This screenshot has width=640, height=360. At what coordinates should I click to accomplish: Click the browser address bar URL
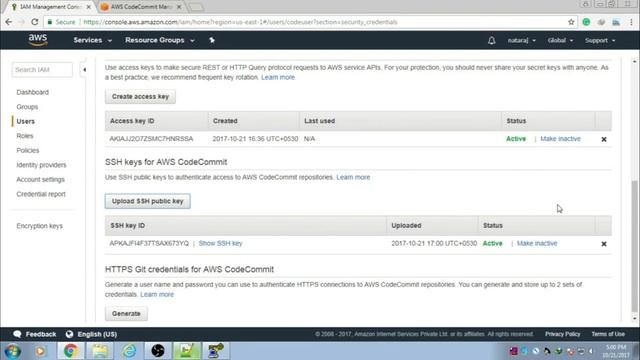pyautogui.click(x=240, y=22)
